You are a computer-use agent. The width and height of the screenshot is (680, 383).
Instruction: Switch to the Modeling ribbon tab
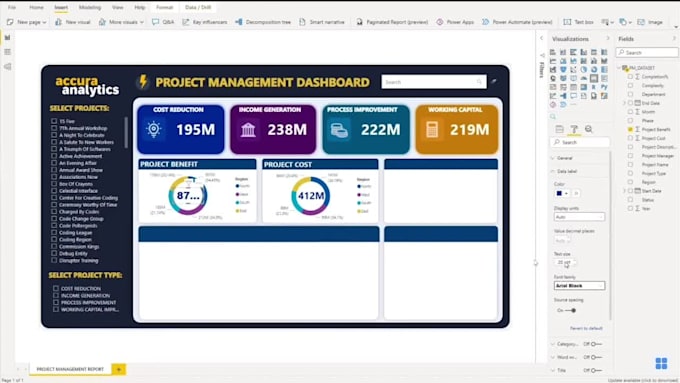pyautogui.click(x=90, y=7)
